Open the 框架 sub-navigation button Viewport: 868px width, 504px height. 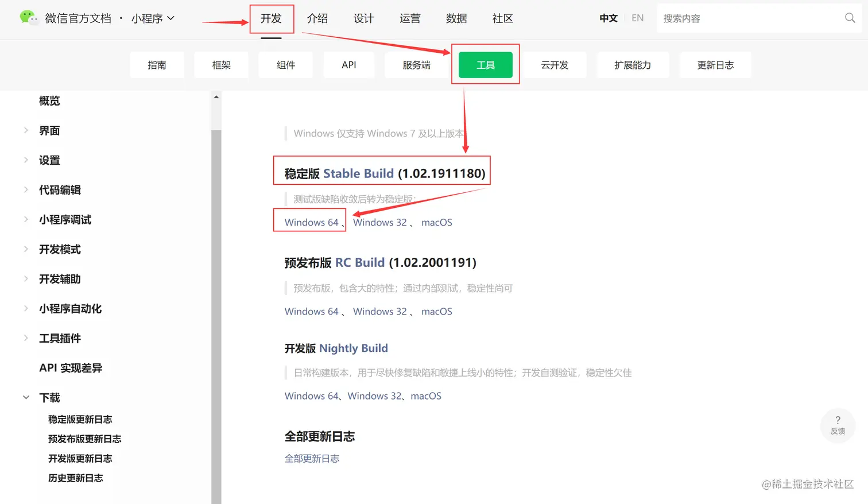221,65
